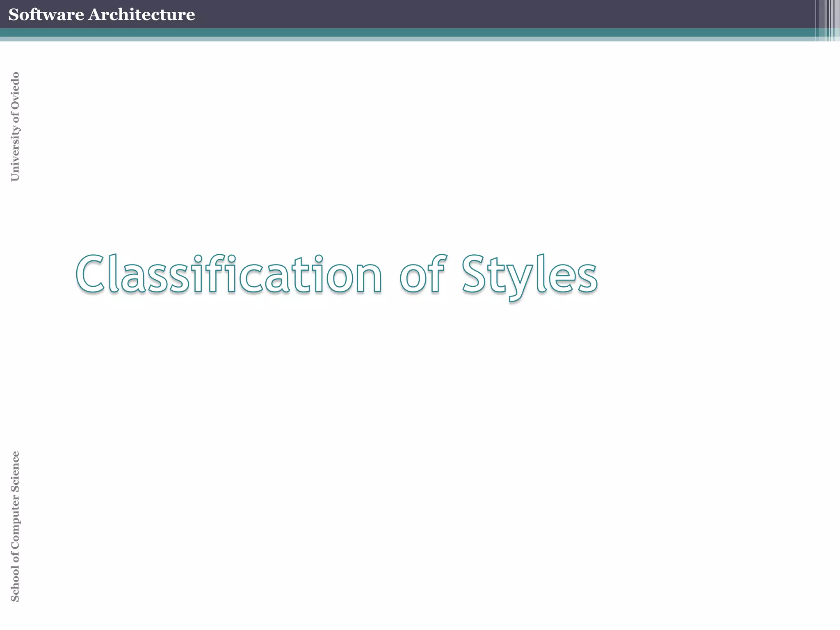Click the capital 'C' of 'Classification'
Image resolution: width=840 pixels, height=630 pixels.
coord(89,274)
